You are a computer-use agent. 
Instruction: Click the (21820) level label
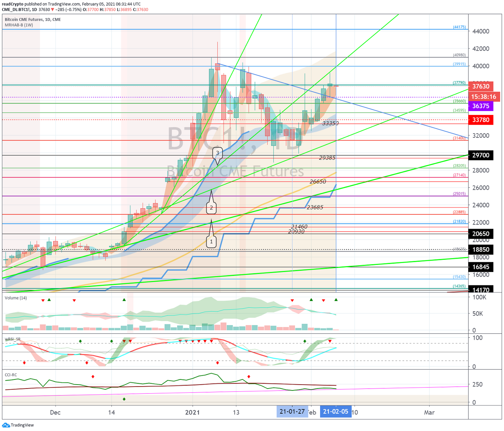460,222
